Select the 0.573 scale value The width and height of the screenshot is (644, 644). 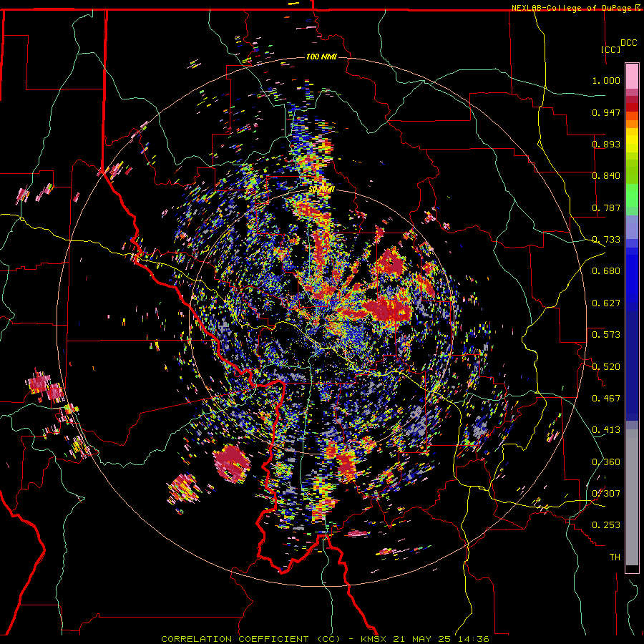606,335
